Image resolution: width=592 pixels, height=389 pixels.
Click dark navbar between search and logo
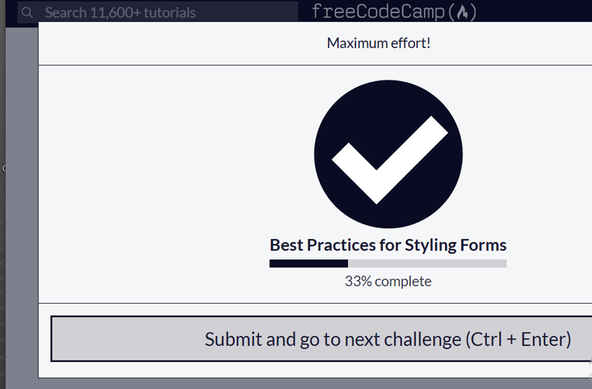coord(305,11)
